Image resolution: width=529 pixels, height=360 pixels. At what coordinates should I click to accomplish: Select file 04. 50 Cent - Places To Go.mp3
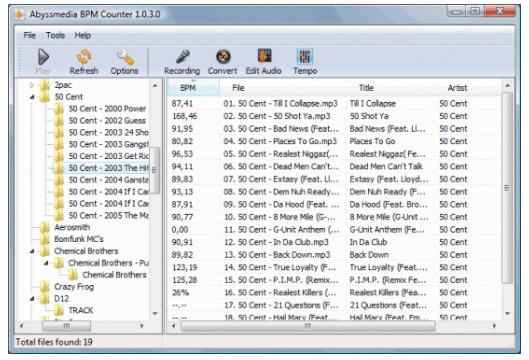point(280,141)
